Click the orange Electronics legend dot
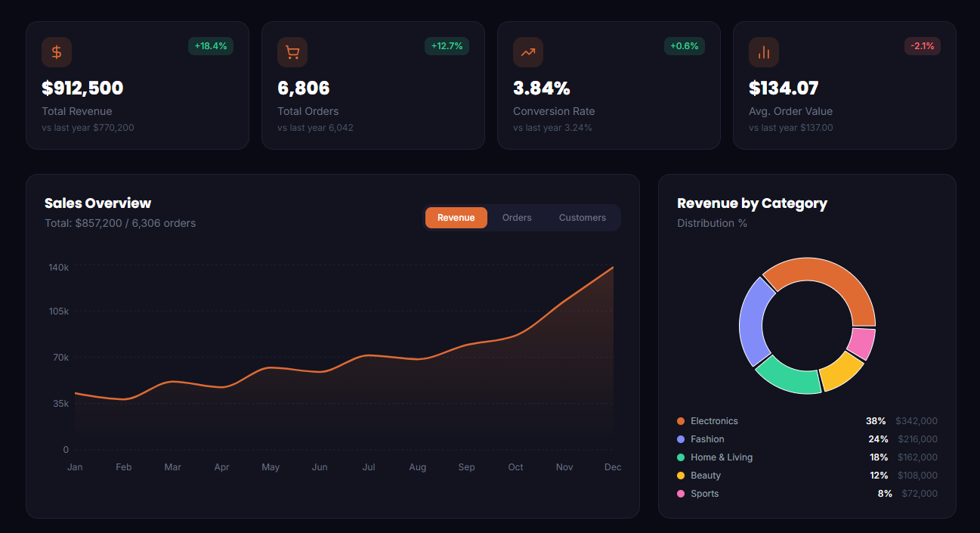The width and height of the screenshot is (980, 533). pyautogui.click(x=681, y=421)
